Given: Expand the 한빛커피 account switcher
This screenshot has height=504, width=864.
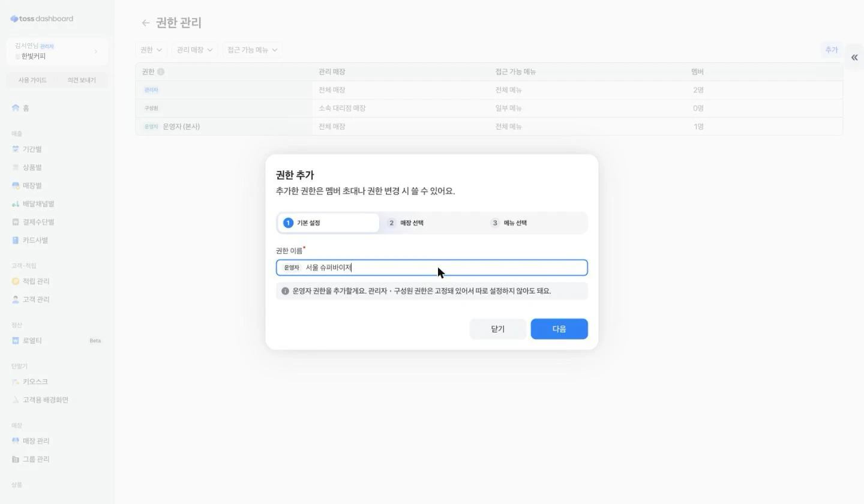Looking at the screenshot, I should (57, 51).
